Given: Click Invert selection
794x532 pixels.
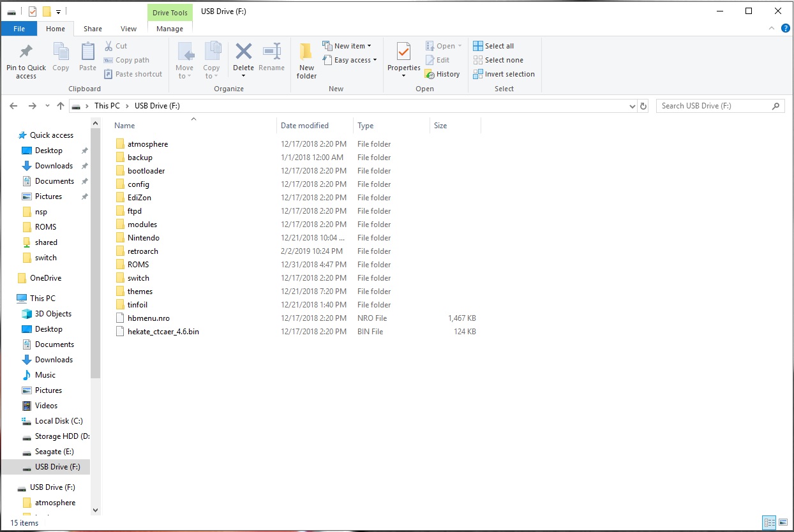Looking at the screenshot, I should tap(504, 74).
